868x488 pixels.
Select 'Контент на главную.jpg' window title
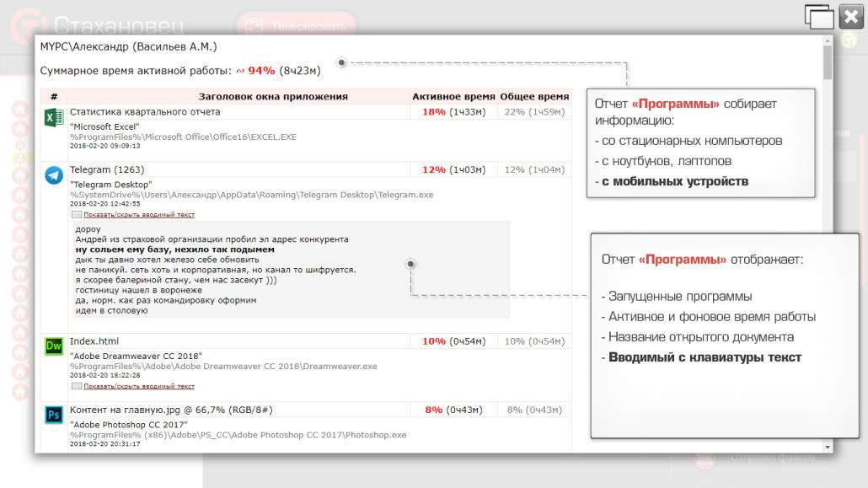171,410
